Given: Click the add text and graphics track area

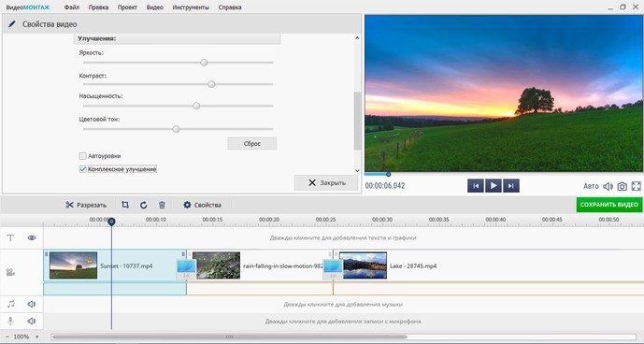Looking at the screenshot, I should tap(343, 238).
